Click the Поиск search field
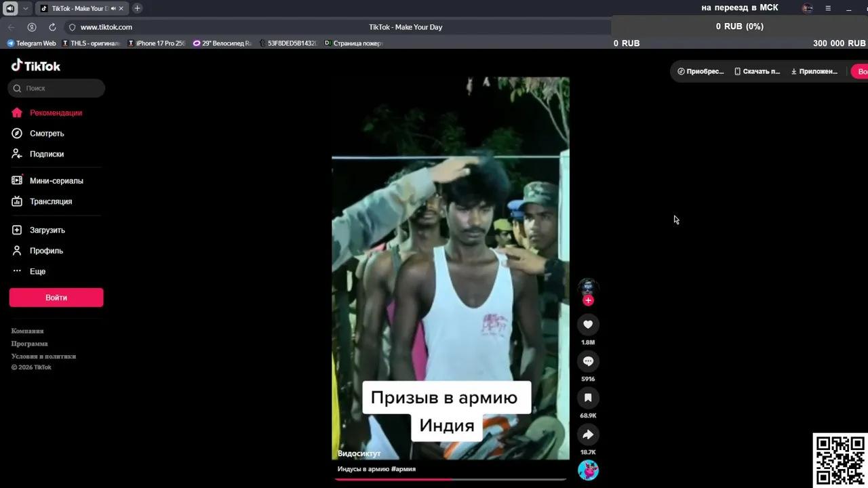 [56, 88]
